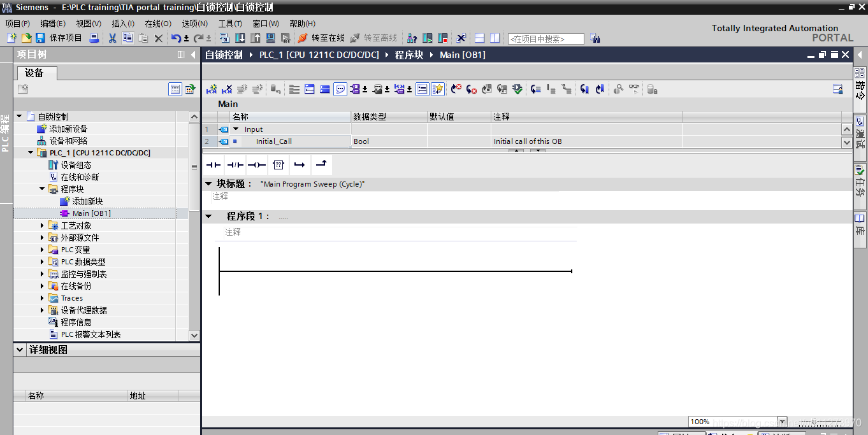Click 转至在线 go online button
The height and width of the screenshot is (435, 868).
(321, 38)
